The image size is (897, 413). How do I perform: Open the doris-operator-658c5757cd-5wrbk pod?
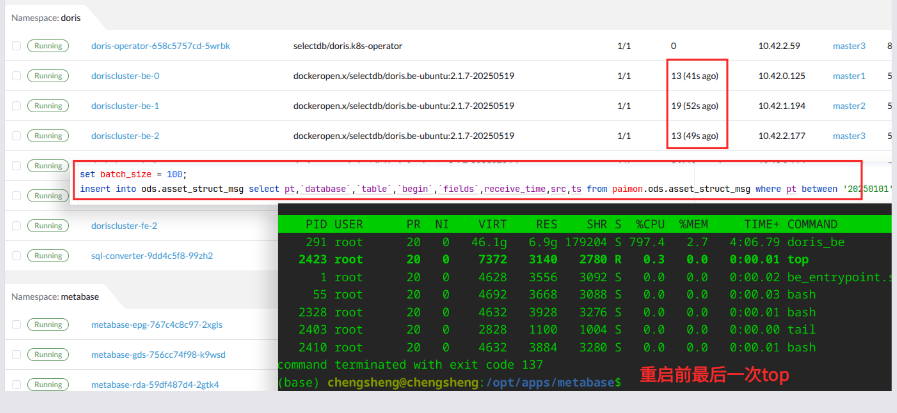160,46
